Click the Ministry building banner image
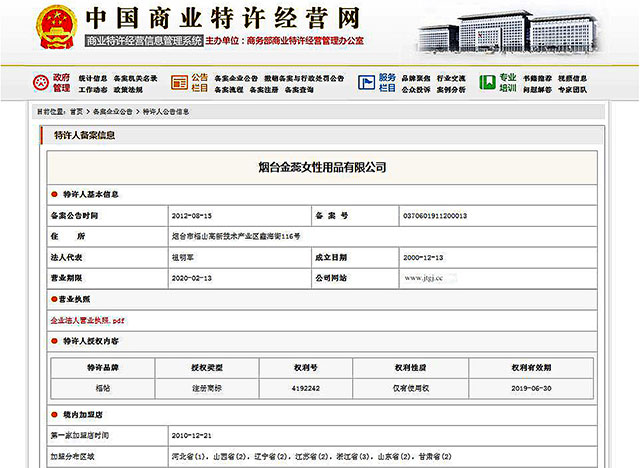 (508, 33)
